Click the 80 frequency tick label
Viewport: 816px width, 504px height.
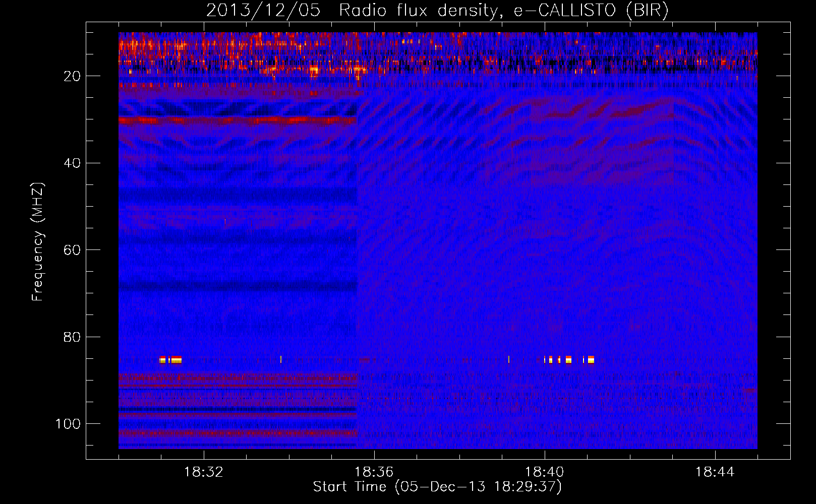[73, 337]
